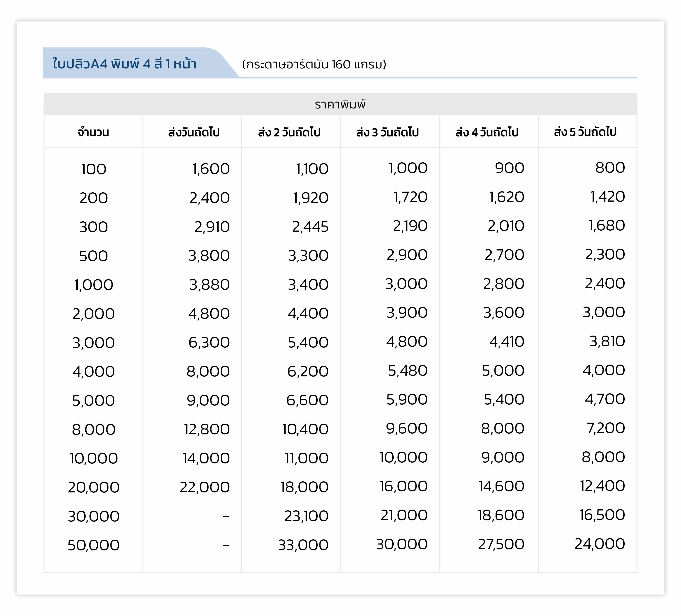Click the ส่ง 4 วันถัดไป column header
681x616 pixels.
pos(487,132)
